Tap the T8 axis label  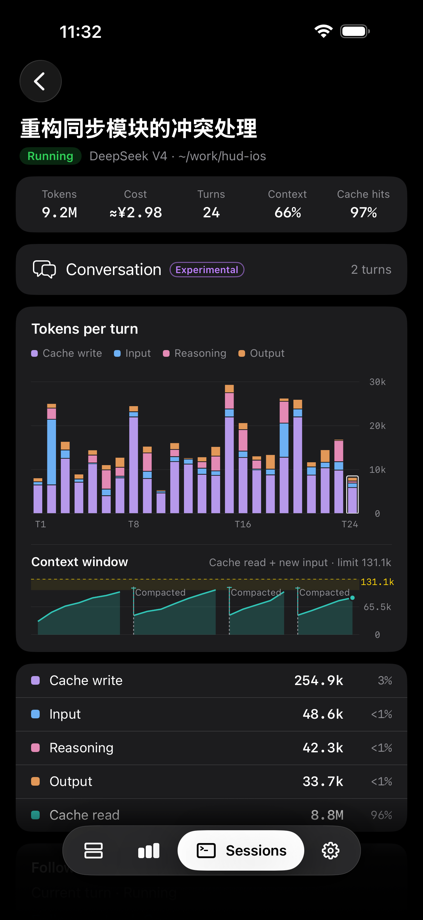click(134, 524)
